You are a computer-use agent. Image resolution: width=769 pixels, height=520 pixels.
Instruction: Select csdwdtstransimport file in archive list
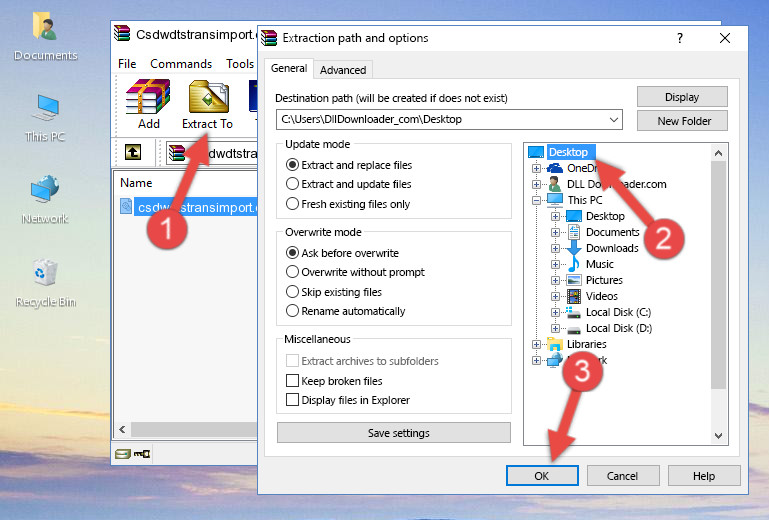(x=196, y=208)
